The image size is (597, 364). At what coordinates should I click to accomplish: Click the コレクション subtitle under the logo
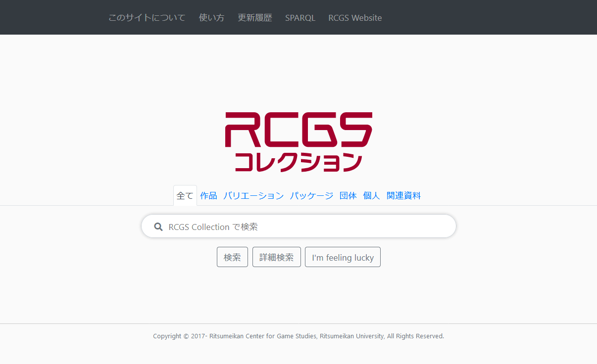(x=298, y=162)
